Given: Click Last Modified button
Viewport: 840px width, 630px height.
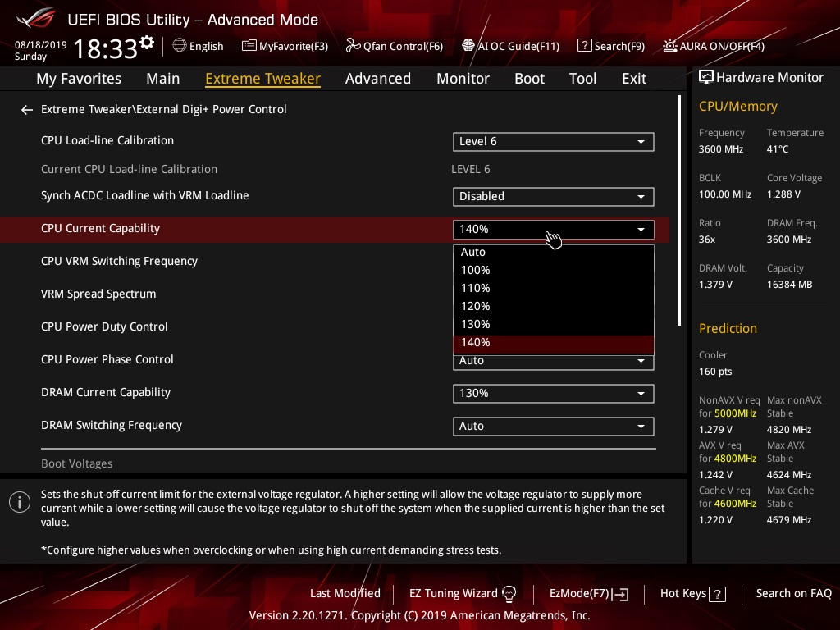Looking at the screenshot, I should pos(345,594).
